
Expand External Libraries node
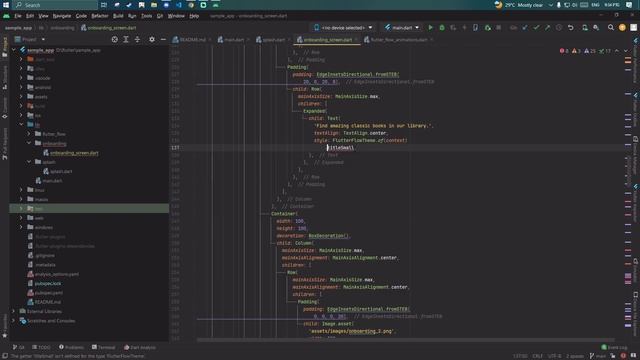click(x=14, y=311)
